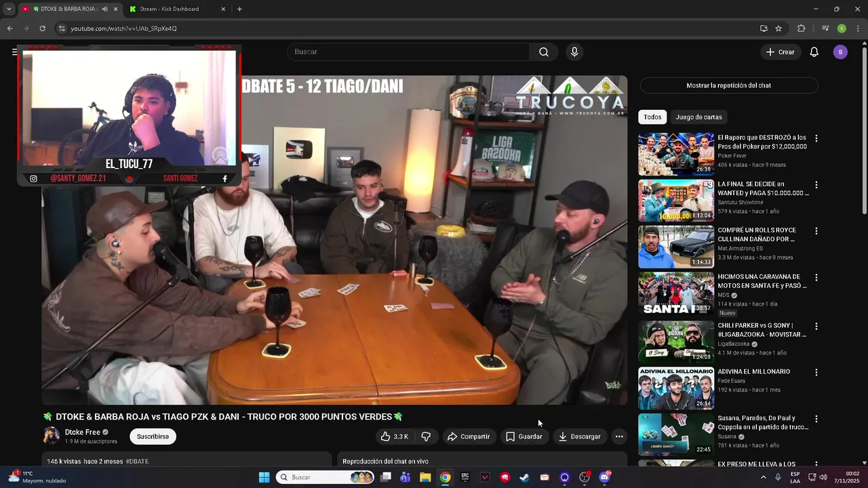
Task: Open the YouTube notifications bell
Action: [x=814, y=52]
